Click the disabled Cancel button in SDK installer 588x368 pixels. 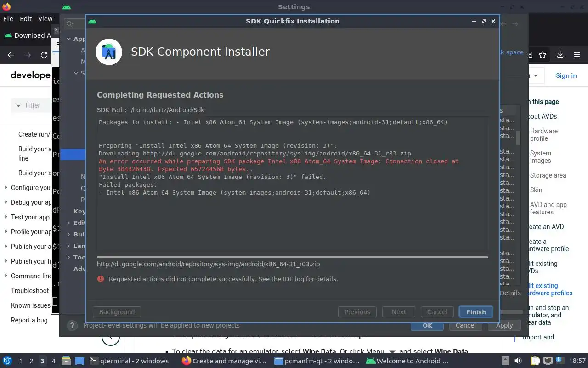coord(437,312)
